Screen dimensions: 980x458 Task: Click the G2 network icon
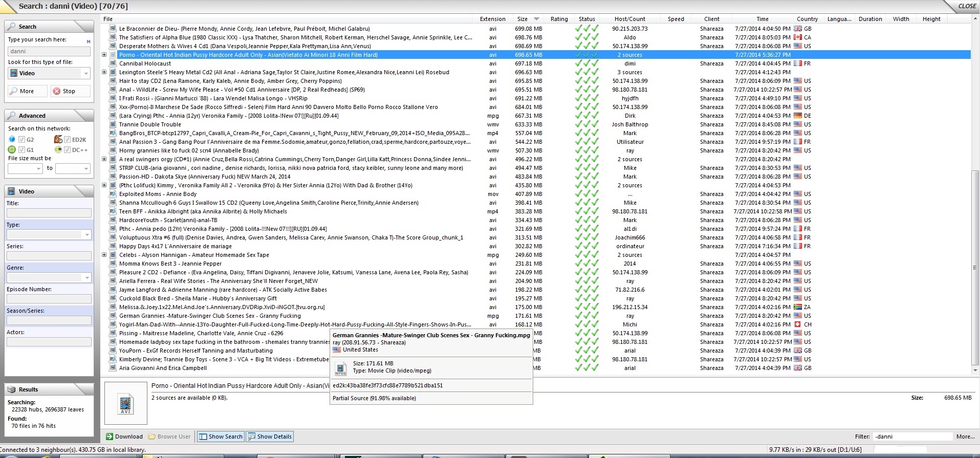(x=12, y=139)
